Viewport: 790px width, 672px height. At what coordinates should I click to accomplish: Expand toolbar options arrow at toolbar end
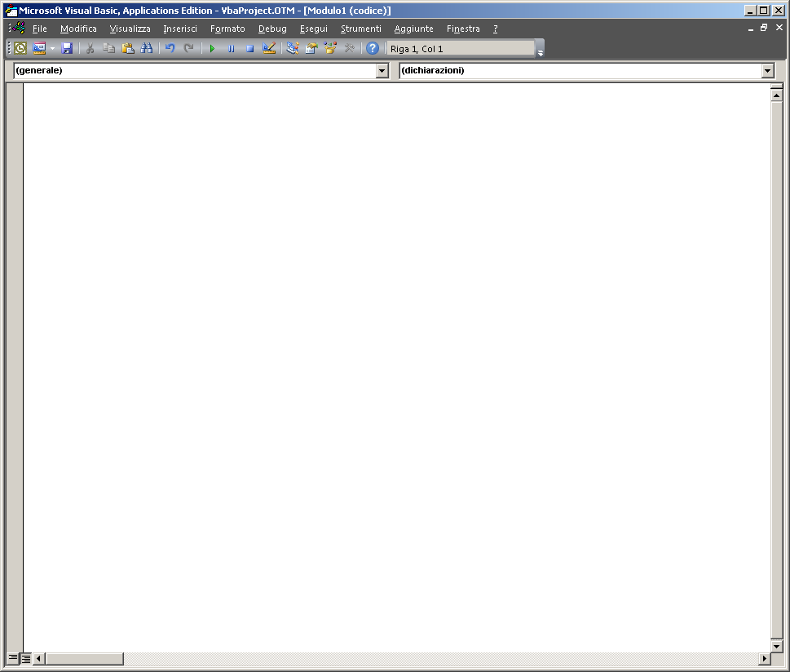540,48
